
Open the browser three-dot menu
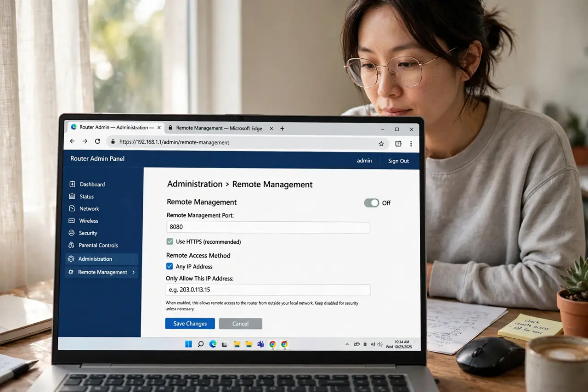[411, 144]
